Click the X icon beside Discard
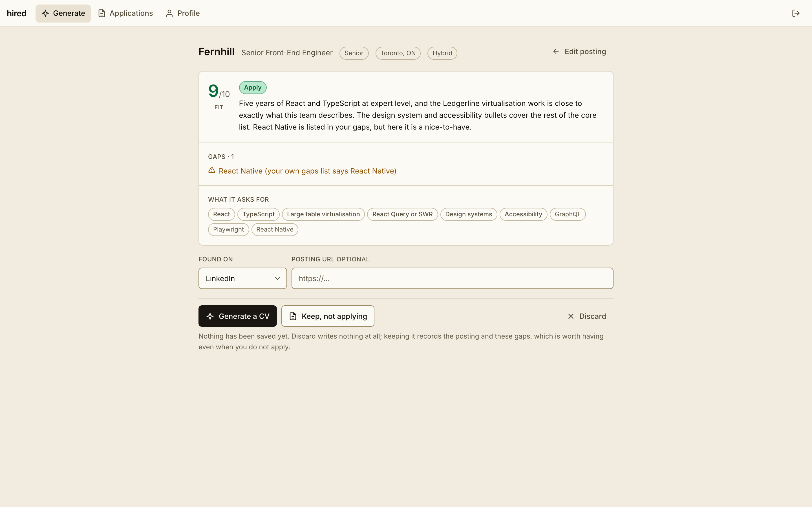 pos(571,316)
